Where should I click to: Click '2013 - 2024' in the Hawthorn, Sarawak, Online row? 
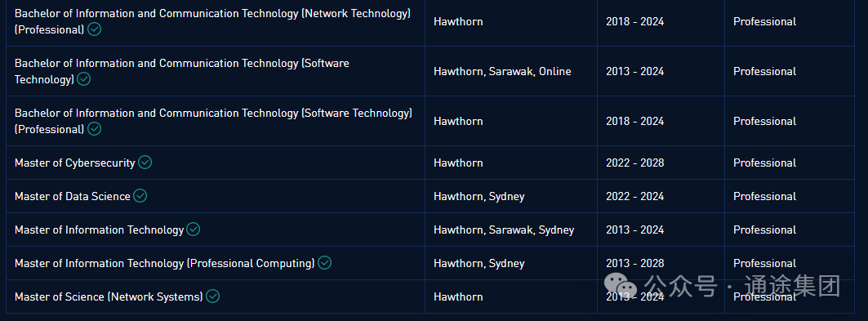point(635,71)
